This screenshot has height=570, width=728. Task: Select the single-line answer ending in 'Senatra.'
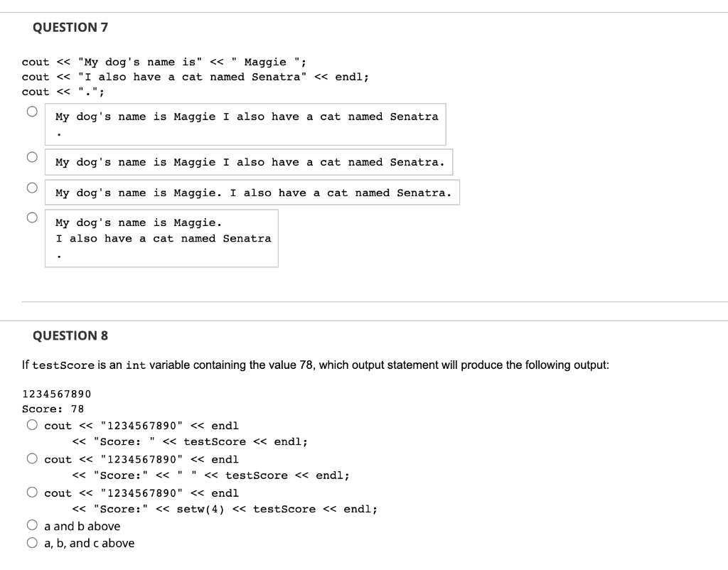(x=32, y=156)
